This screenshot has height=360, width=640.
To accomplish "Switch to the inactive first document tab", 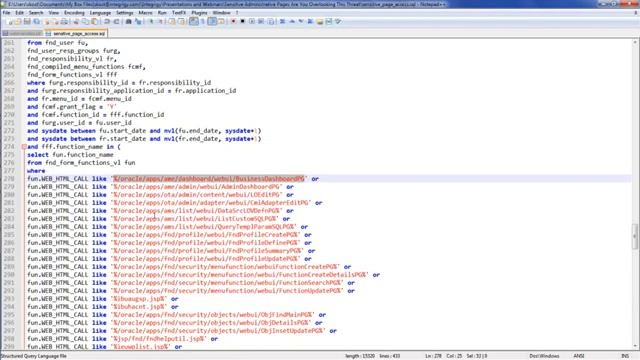I will (x=22, y=33).
